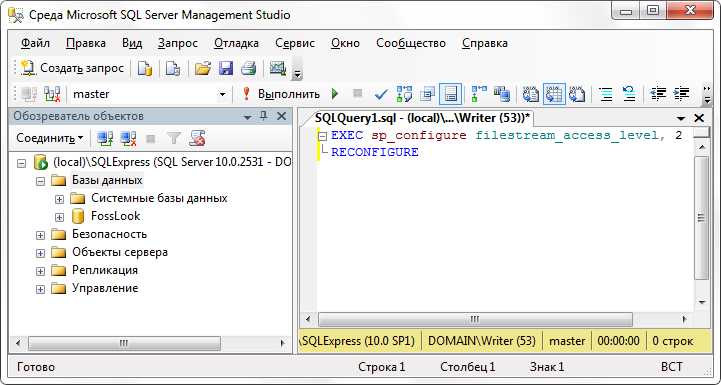This screenshot has height=385, width=721.
Task: Run the query with the green Debug arrow
Action: [335, 94]
